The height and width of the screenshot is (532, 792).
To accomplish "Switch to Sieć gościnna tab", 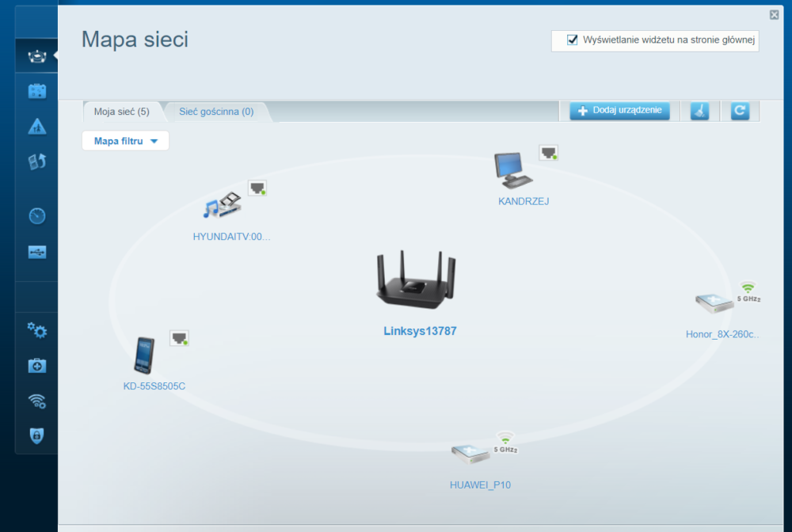I will pyautogui.click(x=216, y=112).
